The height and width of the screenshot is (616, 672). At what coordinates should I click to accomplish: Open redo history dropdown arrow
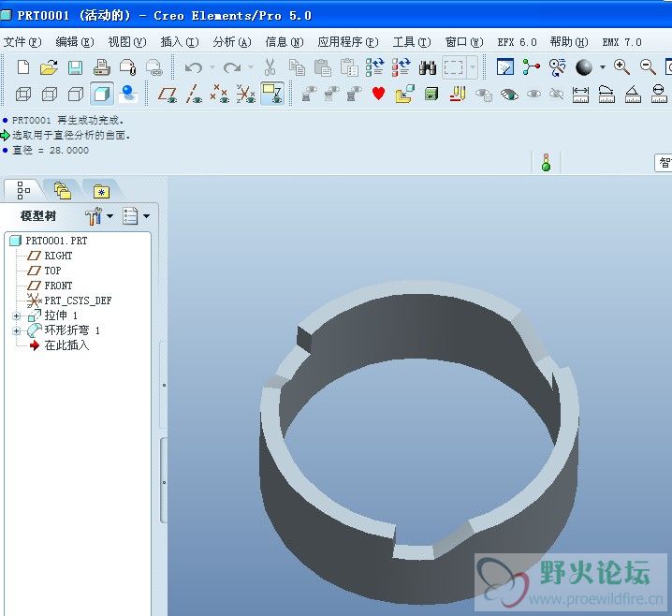(x=251, y=67)
